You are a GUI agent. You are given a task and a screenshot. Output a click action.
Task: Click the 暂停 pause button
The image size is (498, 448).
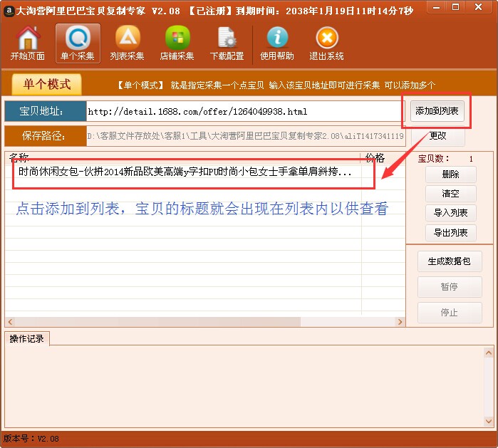tap(450, 287)
